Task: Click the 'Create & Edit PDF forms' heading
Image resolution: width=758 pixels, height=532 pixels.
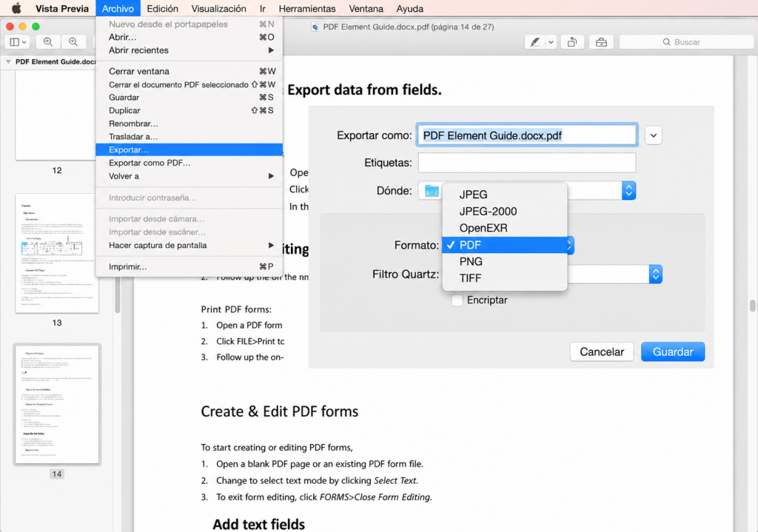Action: tap(279, 411)
